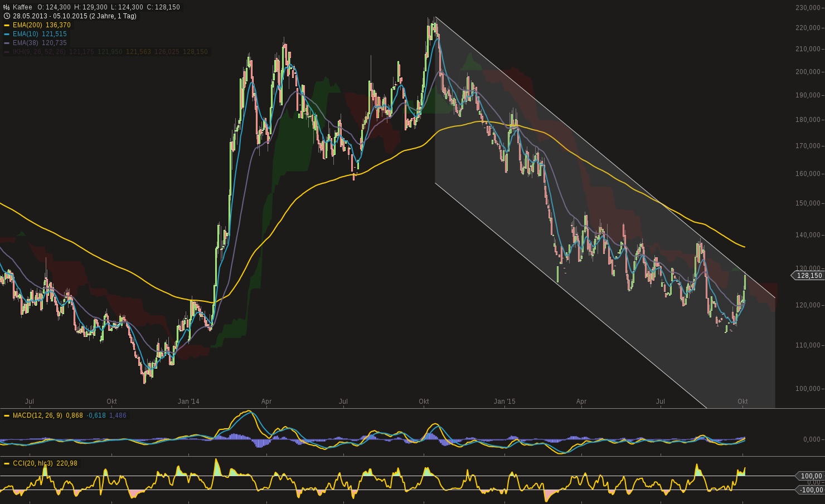Click the 140,000 price axis label
The image size is (825, 504).
[x=808, y=235]
